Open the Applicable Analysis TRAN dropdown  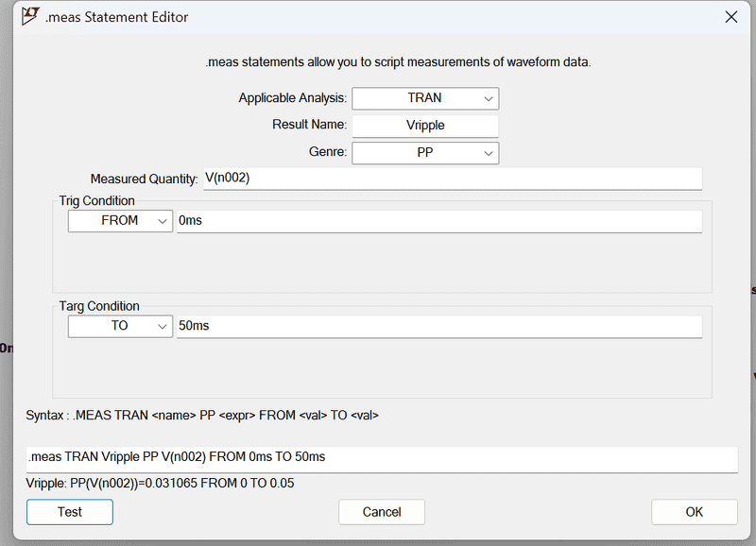(425, 98)
